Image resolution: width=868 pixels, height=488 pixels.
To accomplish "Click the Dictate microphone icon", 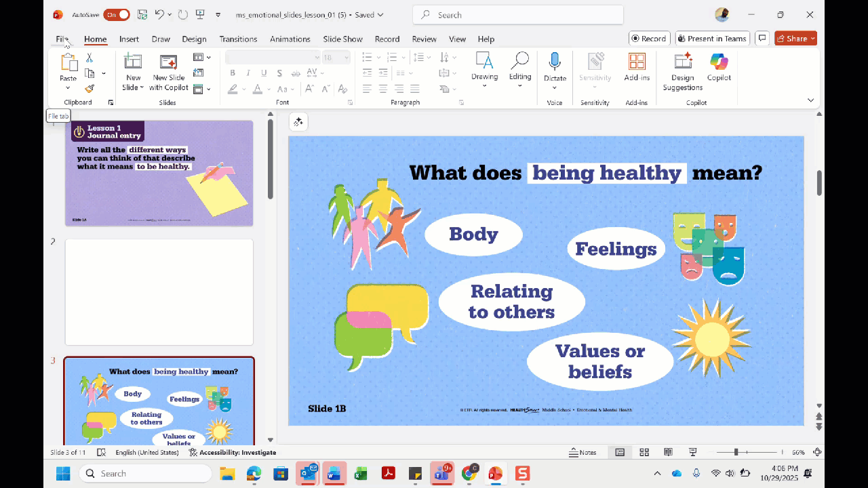I will [x=555, y=62].
